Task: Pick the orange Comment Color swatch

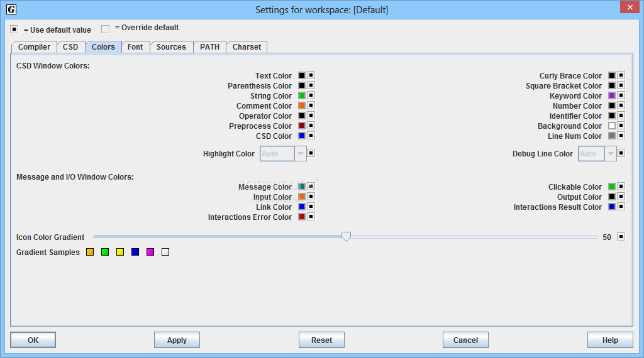Action: 302,106
